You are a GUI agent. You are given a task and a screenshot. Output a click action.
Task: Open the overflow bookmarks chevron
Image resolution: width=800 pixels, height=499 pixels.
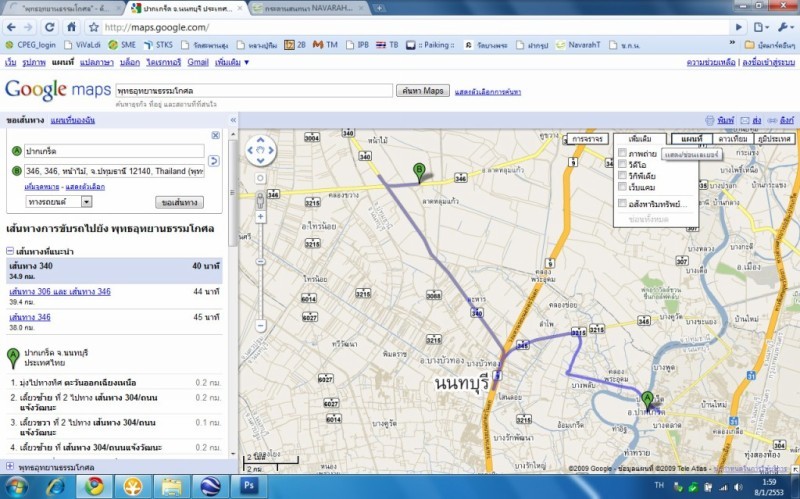click(x=732, y=44)
